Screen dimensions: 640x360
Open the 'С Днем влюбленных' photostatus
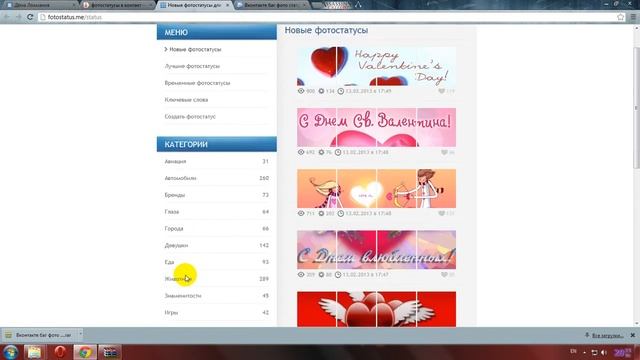pyautogui.click(x=376, y=250)
